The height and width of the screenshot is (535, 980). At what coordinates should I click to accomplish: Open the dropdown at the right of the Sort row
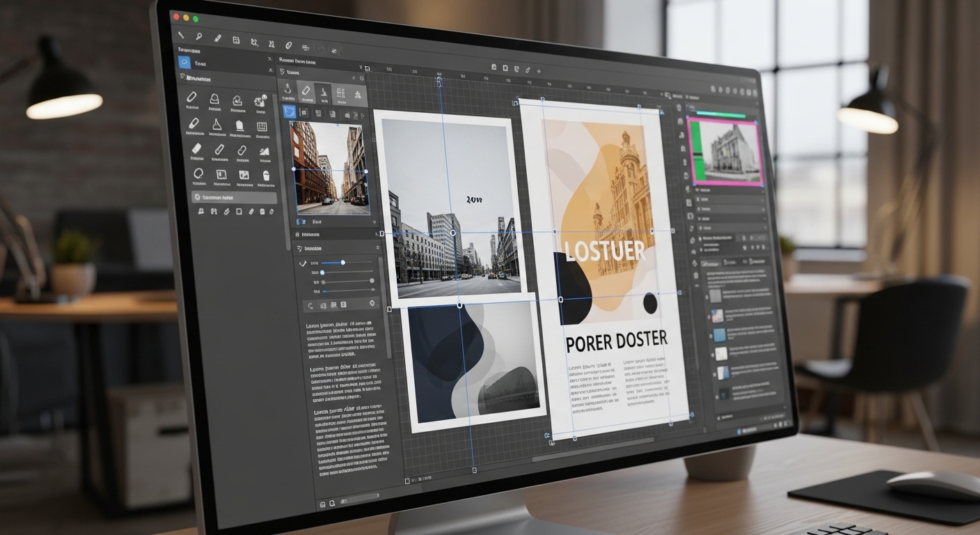375,221
